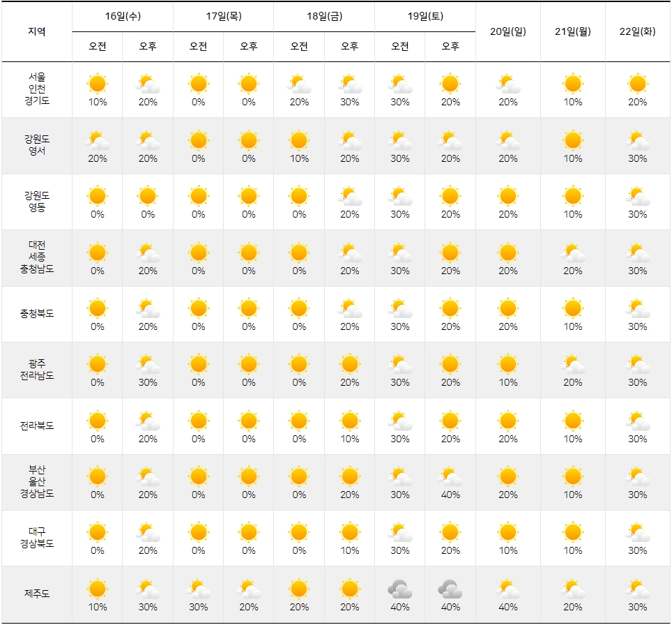Click the 19일(토) date header
The height and width of the screenshot is (625, 672).
tap(425, 16)
